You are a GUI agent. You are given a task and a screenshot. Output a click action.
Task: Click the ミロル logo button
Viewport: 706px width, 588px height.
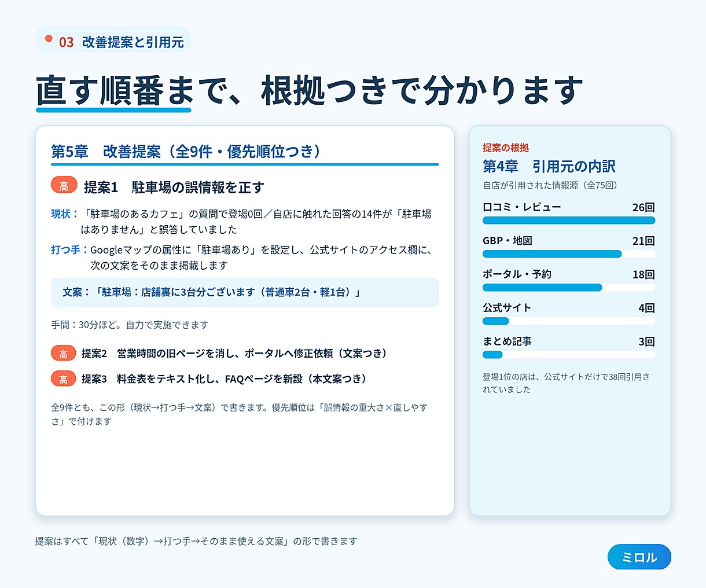[639, 557]
